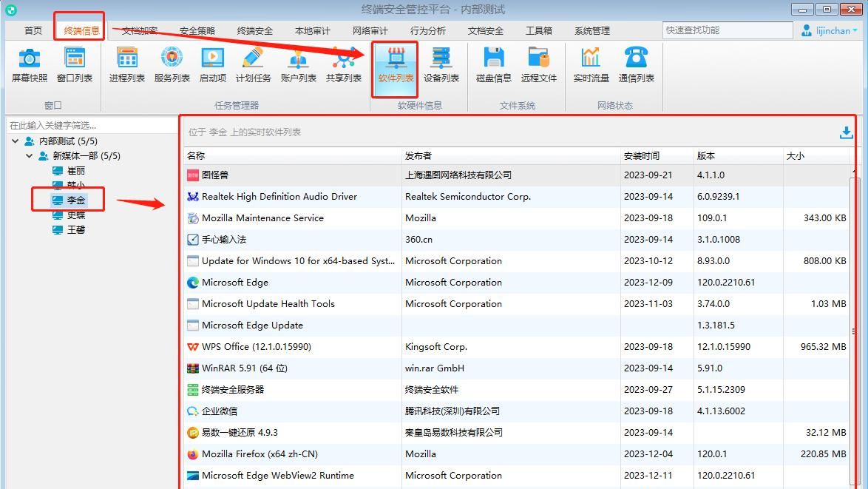The image size is (868, 489).
Task: Open 计划任务 scheduled tasks
Action: tap(253, 65)
